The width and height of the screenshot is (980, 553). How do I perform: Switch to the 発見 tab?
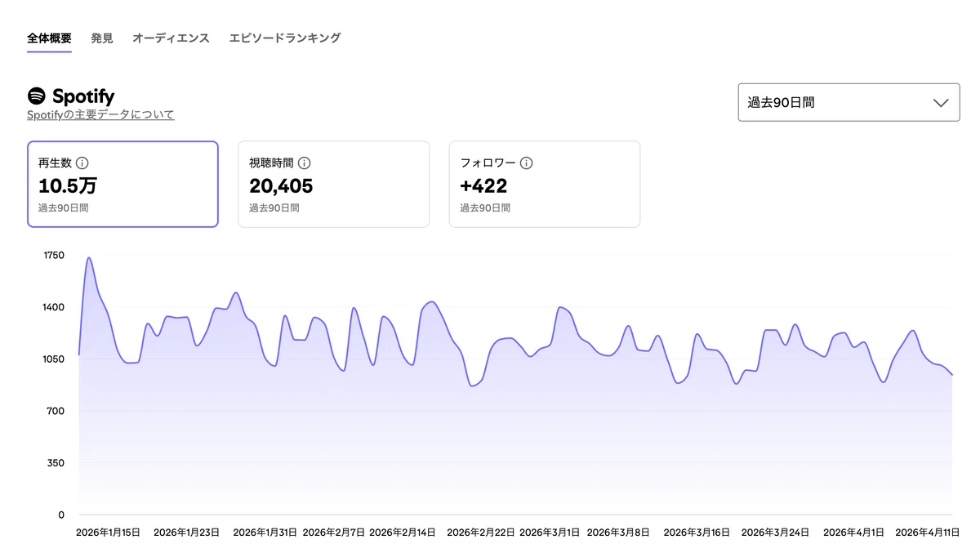point(102,38)
